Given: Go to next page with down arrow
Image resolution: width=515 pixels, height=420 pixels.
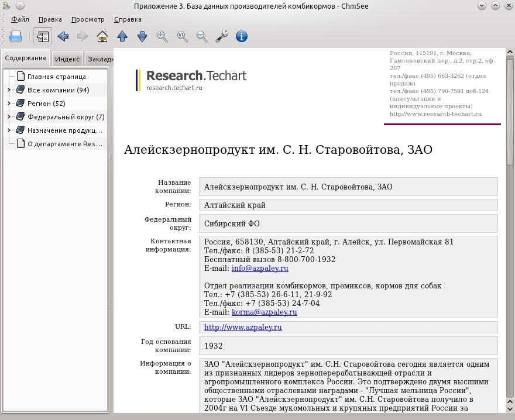Looking at the screenshot, I should [142, 36].
